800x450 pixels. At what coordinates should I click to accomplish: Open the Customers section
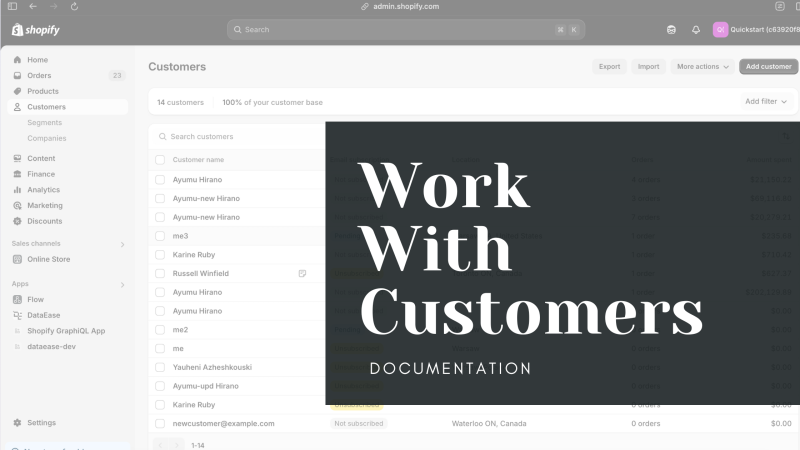pos(67,107)
